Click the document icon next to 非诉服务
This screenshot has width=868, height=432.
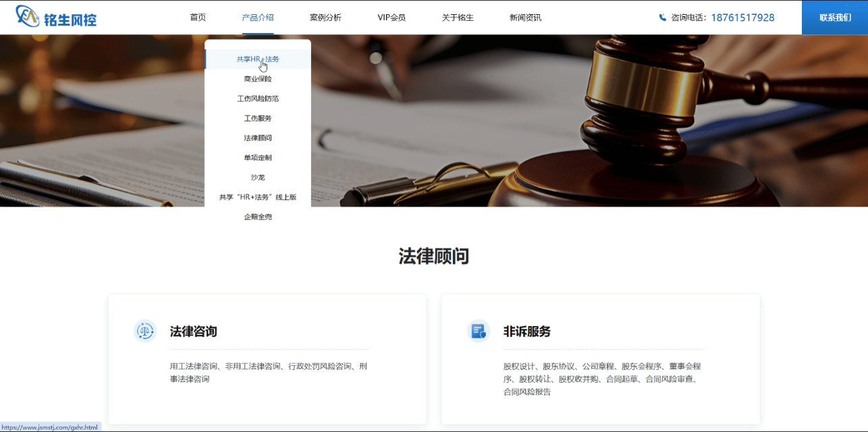coord(478,331)
